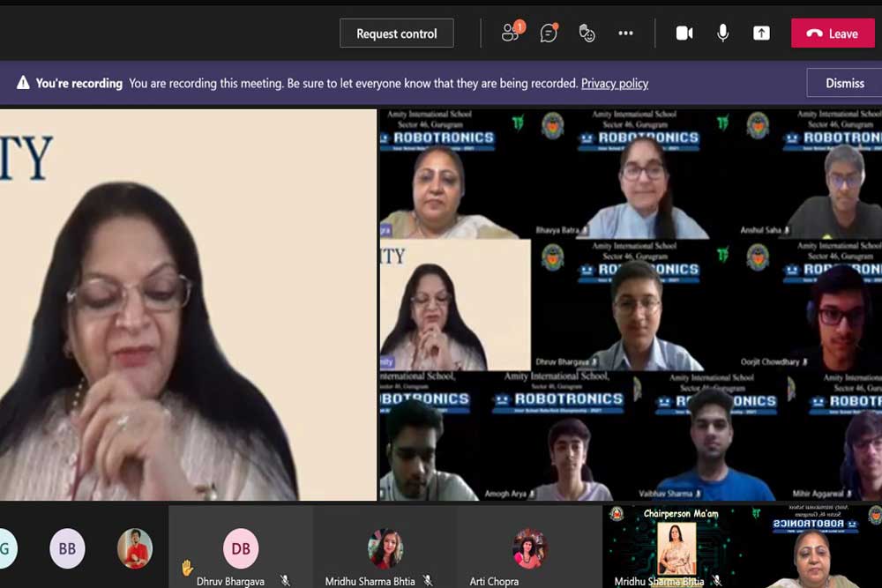Click the Vaibhav Sharma name label in grid

[665, 494]
